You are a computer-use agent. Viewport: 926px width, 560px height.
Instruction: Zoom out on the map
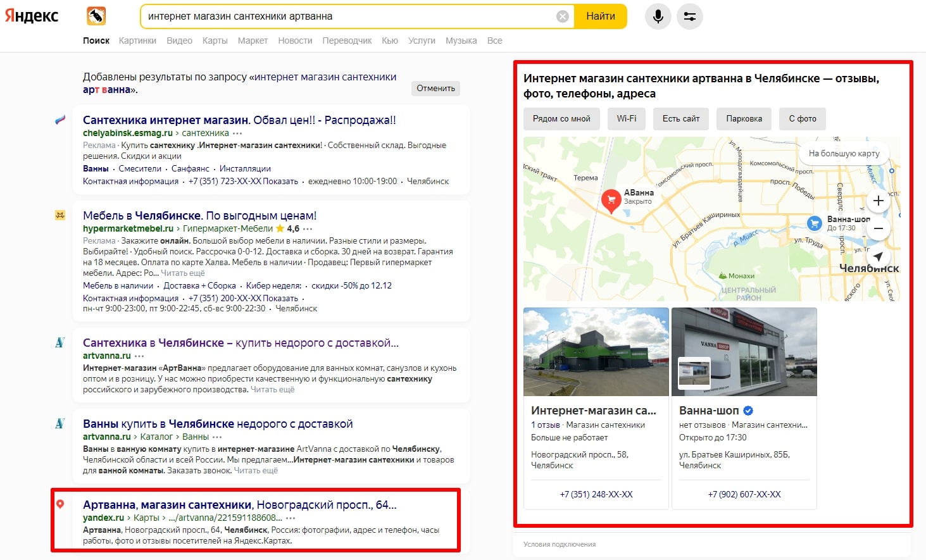[878, 228]
